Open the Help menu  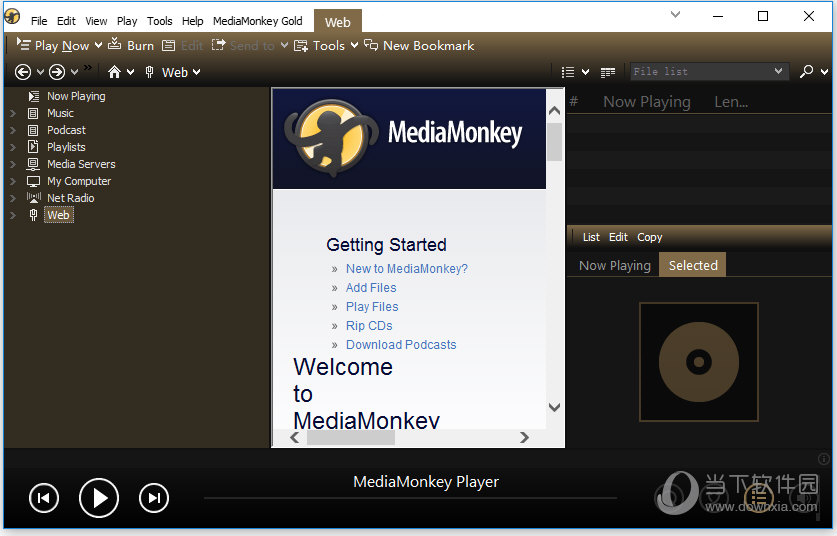192,21
